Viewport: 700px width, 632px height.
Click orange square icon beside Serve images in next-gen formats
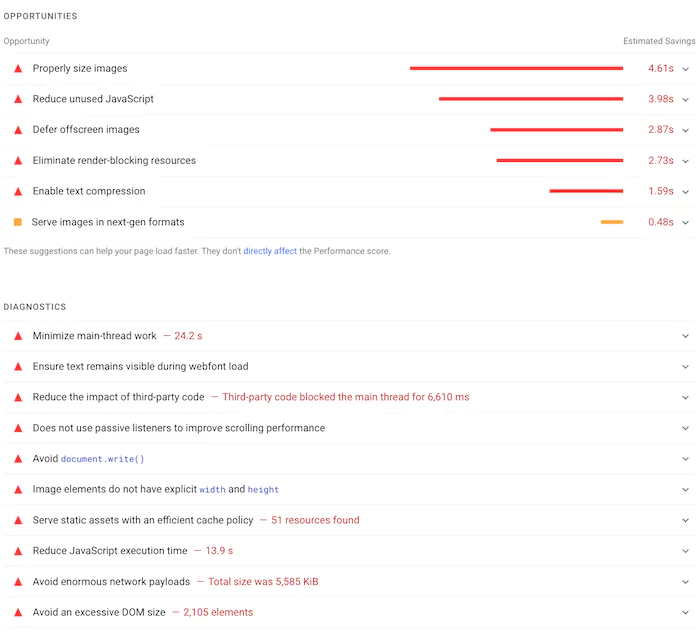click(17, 222)
